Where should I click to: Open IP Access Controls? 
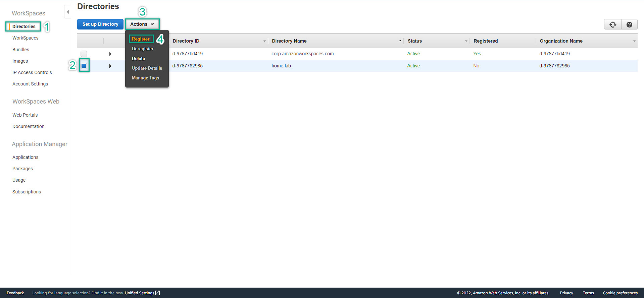(32, 72)
